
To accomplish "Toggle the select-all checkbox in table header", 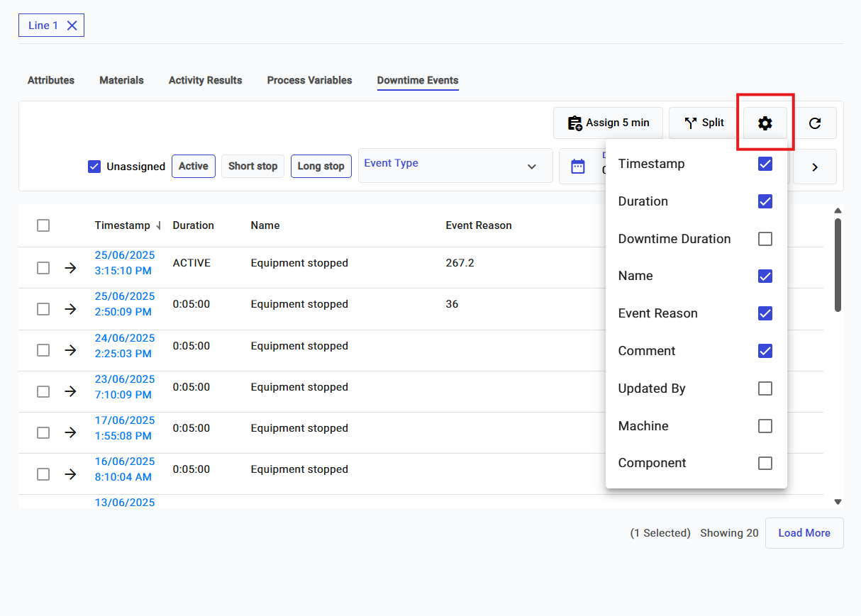I will pos(43,225).
